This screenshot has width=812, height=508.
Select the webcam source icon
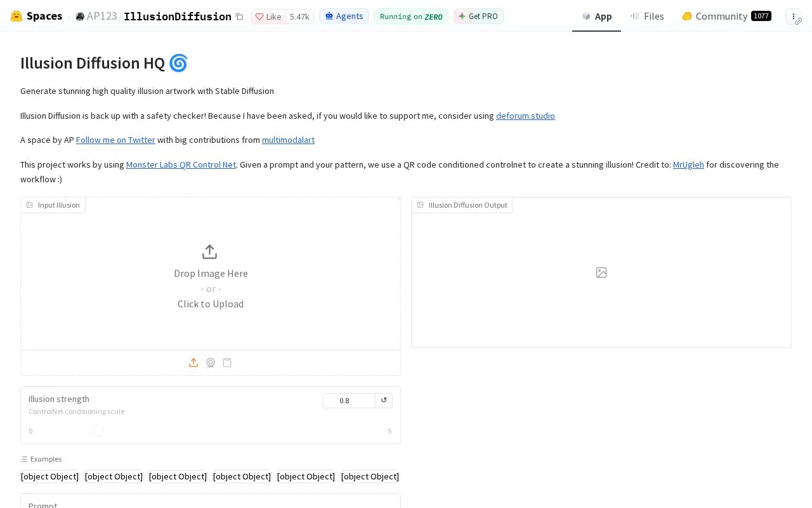(211, 363)
